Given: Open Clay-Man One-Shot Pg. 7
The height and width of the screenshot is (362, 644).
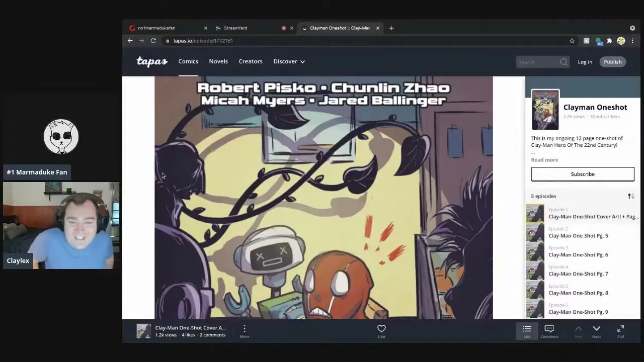Looking at the screenshot, I should point(583,270).
